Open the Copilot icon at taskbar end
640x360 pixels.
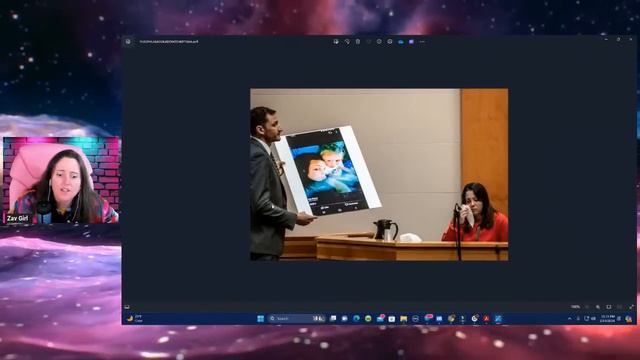point(629,319)
